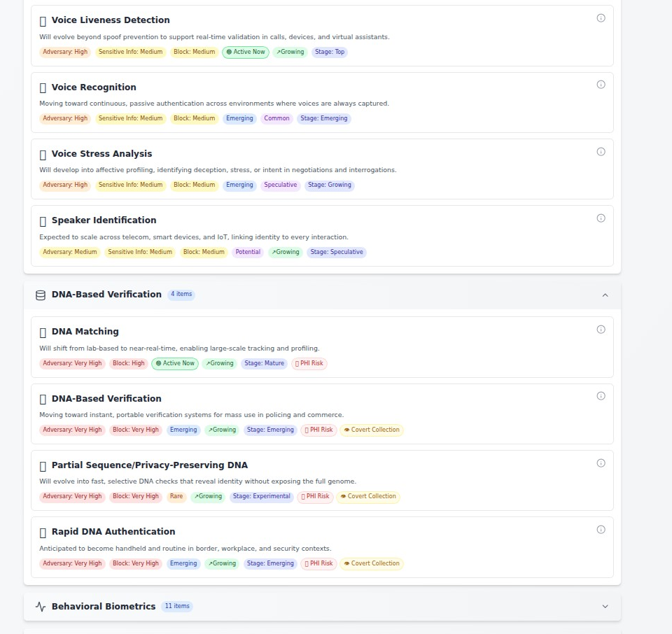Image resolution: width=672 pixels, height=634 pixels.
Task: Open the Voice Recognition card title
Action: (x=94, y=87)
